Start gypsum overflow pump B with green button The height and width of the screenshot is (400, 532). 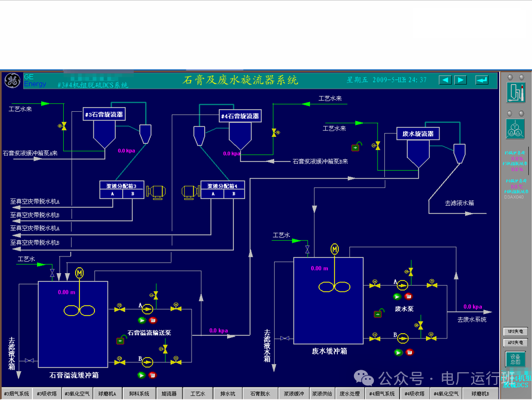pyautogui.click(x=141, y=375)
